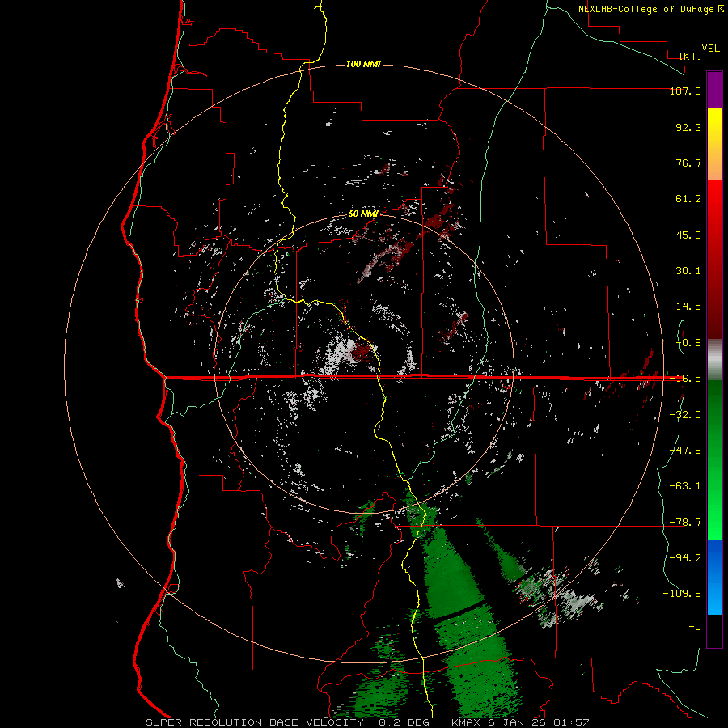The height and width of the screenshot is (728, 728).
Task: Select the -63.1 velocity scale value
Action: click(685, 486)
